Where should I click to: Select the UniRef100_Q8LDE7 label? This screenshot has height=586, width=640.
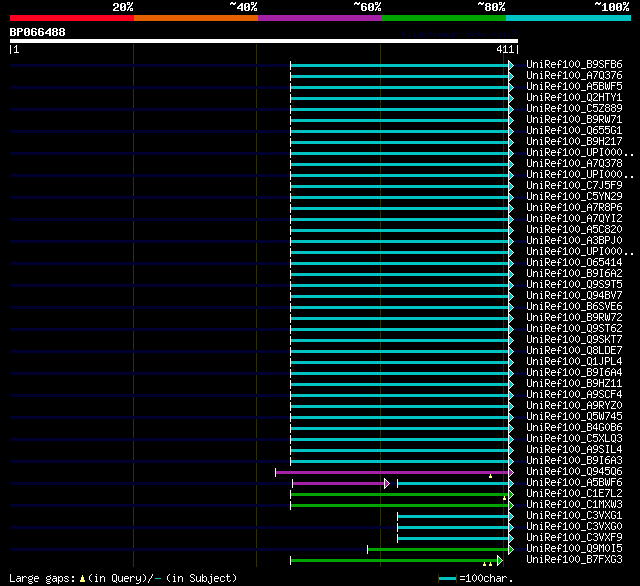point(574,351)
